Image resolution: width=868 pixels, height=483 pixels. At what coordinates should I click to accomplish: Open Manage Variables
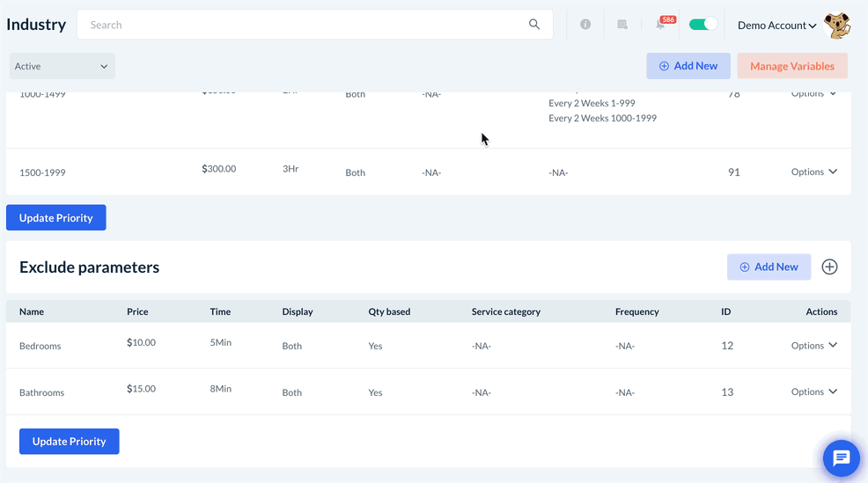click(x=792, y=66)
